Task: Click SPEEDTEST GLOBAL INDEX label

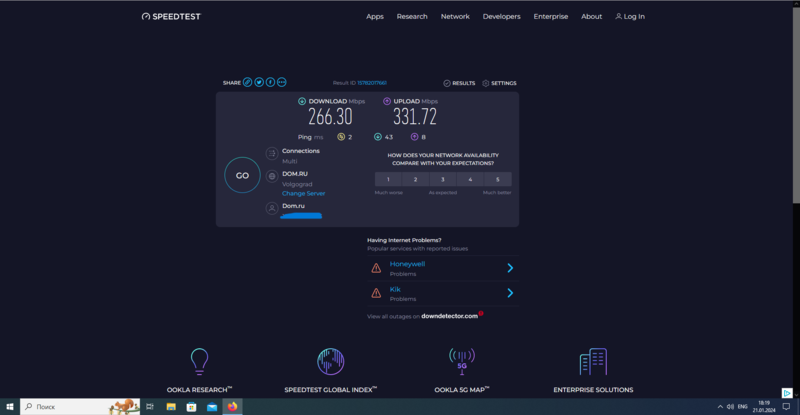Action: pyautogui.click(x=331, y=389)
